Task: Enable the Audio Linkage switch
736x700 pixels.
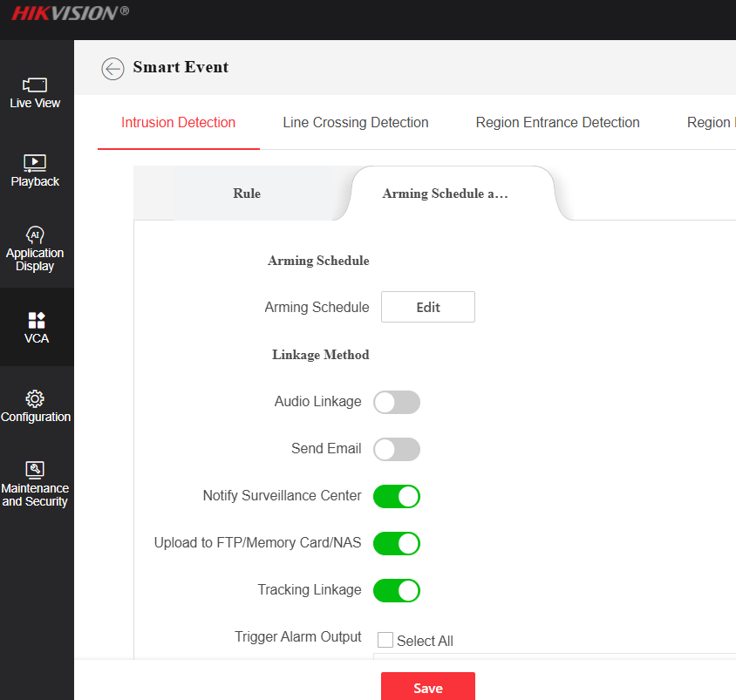Action: click(397, 402)
